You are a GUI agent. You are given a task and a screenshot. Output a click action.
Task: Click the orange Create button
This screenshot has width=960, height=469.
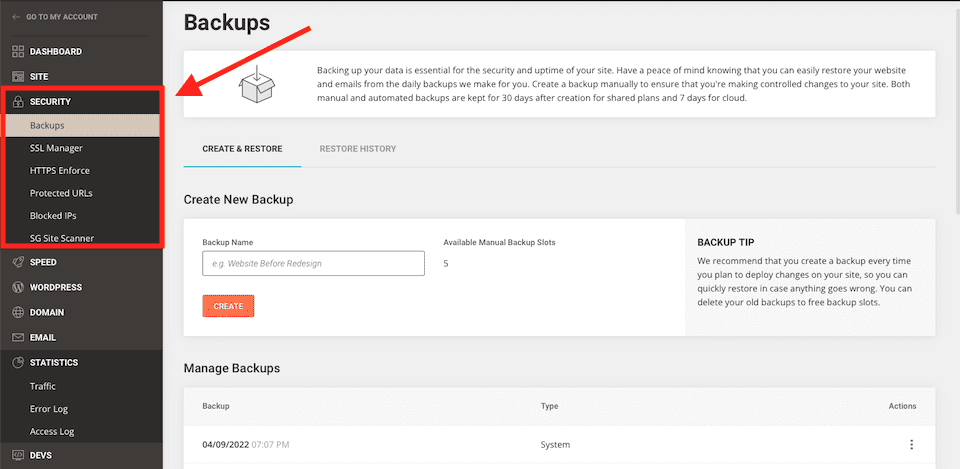tap(228, 306)
